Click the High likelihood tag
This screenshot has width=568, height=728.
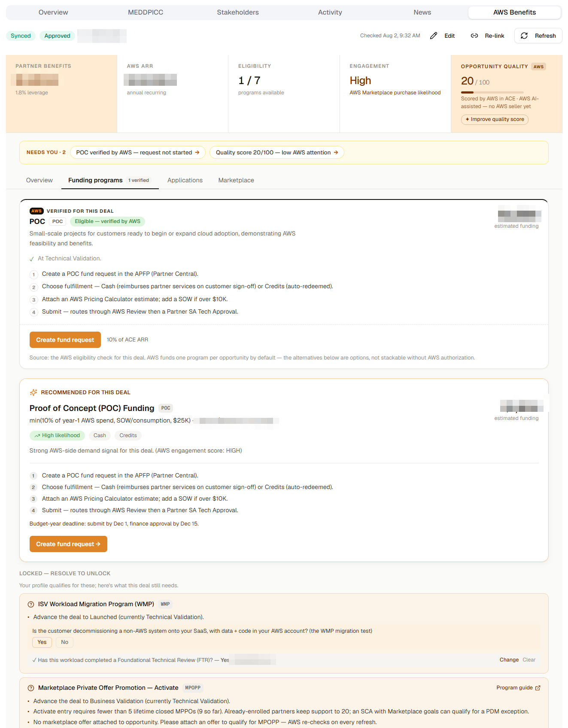[x=58, y=435]
